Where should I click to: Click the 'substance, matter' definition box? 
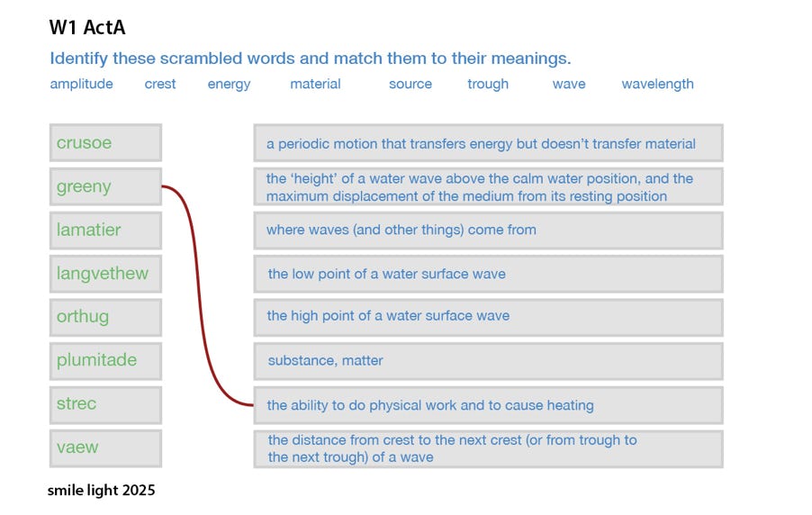[488, 361]
